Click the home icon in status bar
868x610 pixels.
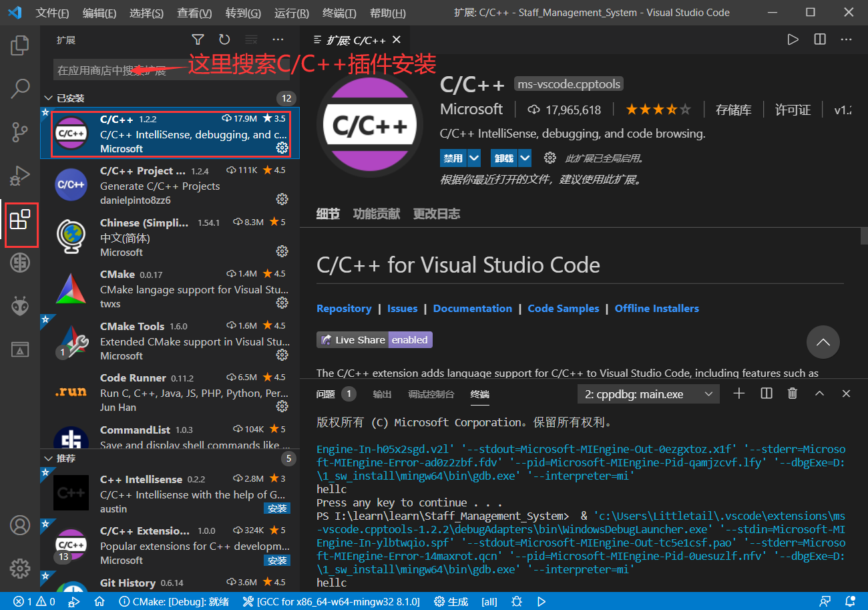click(x=99, y=601)
